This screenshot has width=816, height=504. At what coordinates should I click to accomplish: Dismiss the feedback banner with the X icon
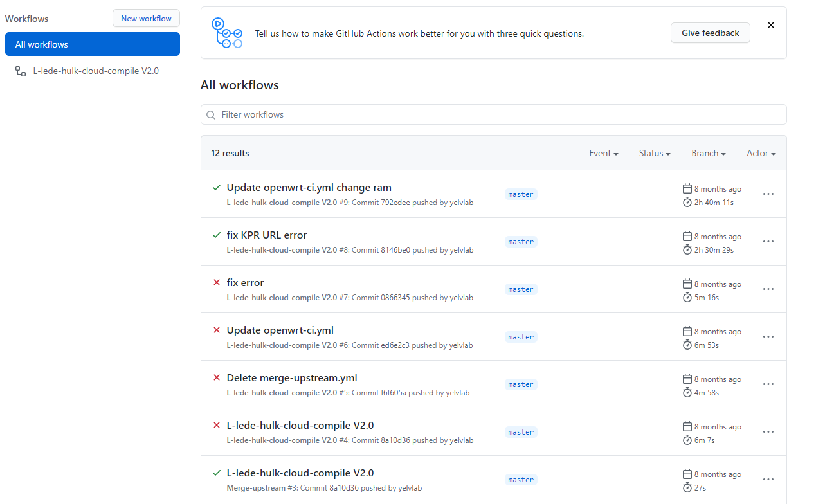click(x=771, y=25)
